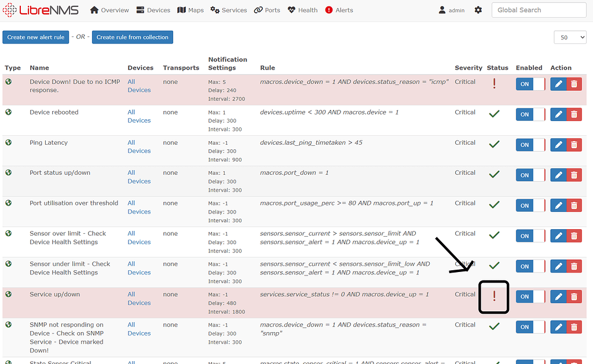Open the Devices menu from the navbar
Screen dimensions: 593x364
click(153, 10)
